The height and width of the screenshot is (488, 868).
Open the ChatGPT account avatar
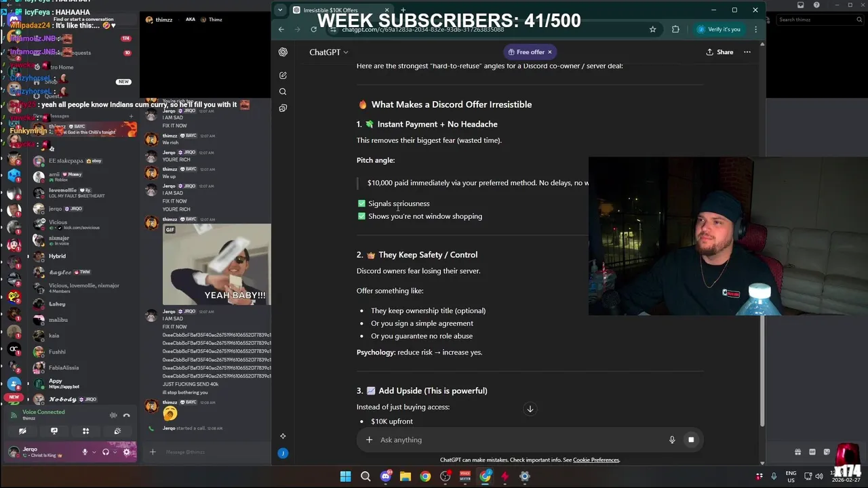pos(283,453)
